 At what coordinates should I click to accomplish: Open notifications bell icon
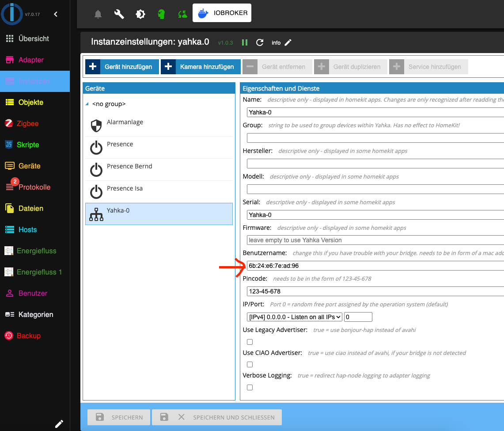tap(98, 14)
